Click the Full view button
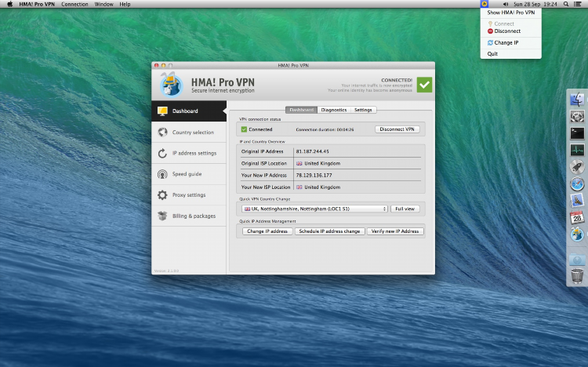Screen dimensions: 588x367 pyautogui.click(x=405, y=209)
